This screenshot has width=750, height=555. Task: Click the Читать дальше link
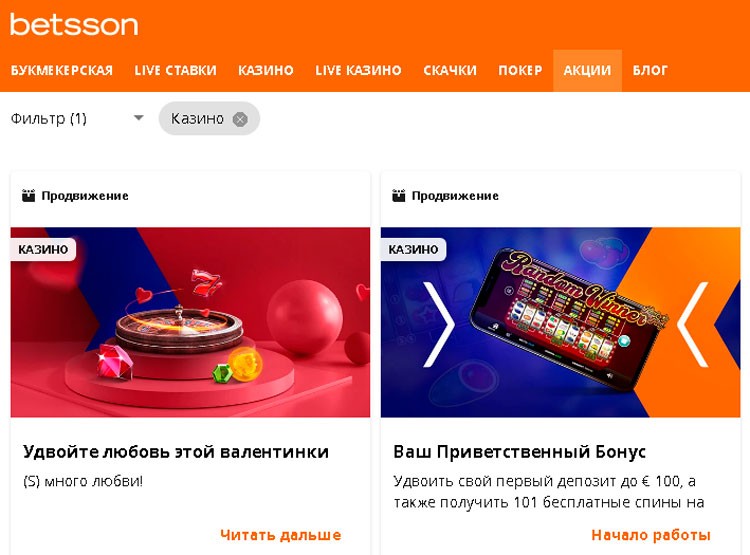(281, 535)
